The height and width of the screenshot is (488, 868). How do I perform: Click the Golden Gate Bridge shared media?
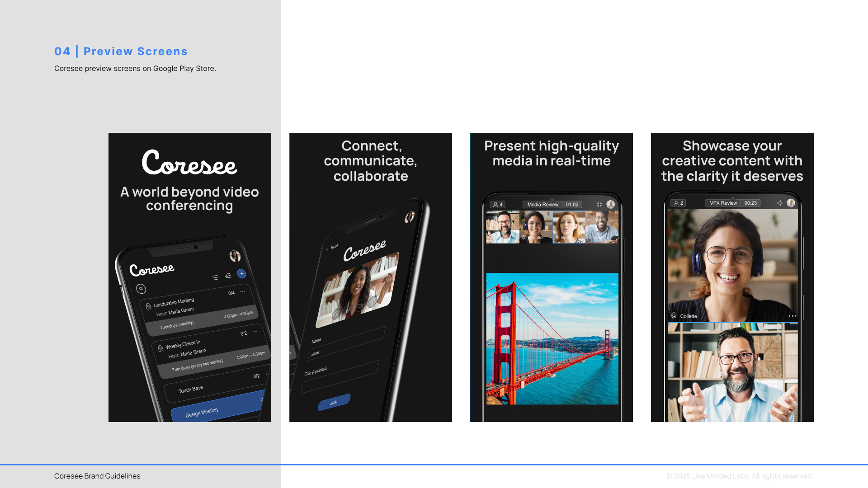tap(552, 338)
